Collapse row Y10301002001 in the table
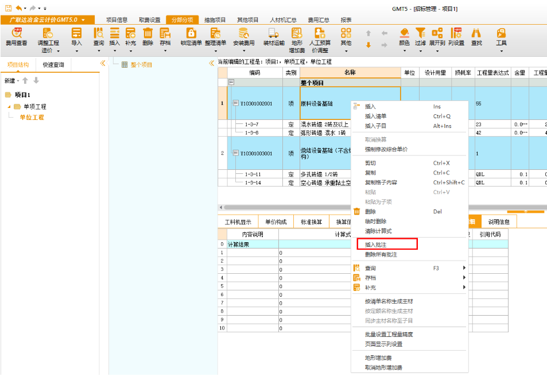Viewport: 547px width, 392px height. click(x=235, y=104)
